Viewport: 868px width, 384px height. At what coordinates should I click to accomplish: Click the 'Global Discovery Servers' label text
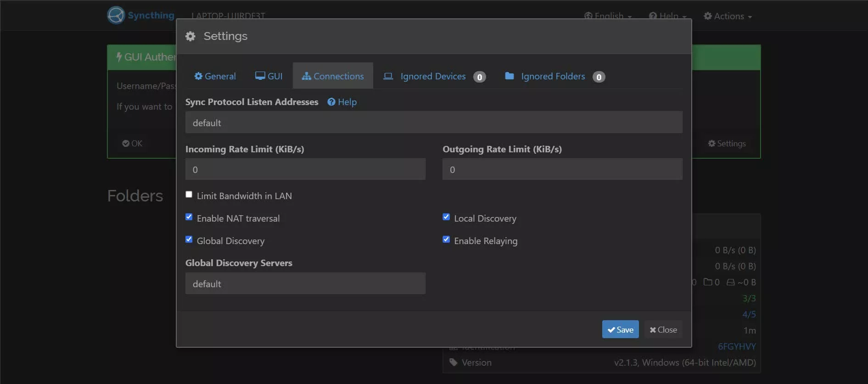point(239,263)
